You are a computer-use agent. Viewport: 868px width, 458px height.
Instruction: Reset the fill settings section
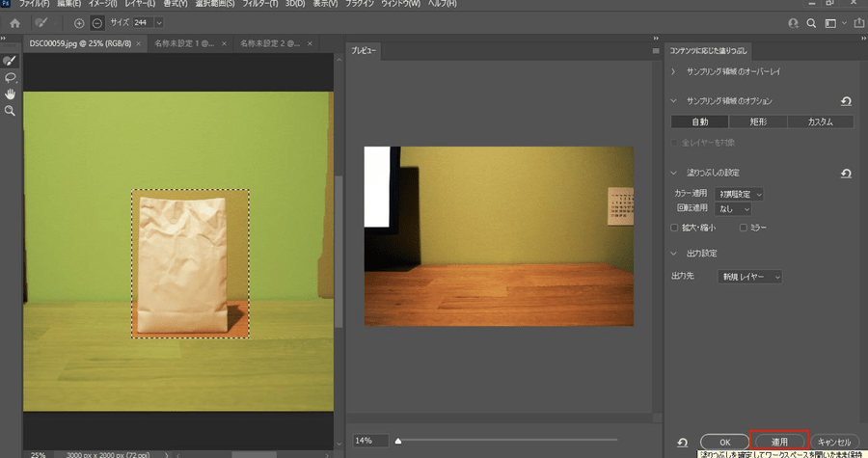click(846, 174)
